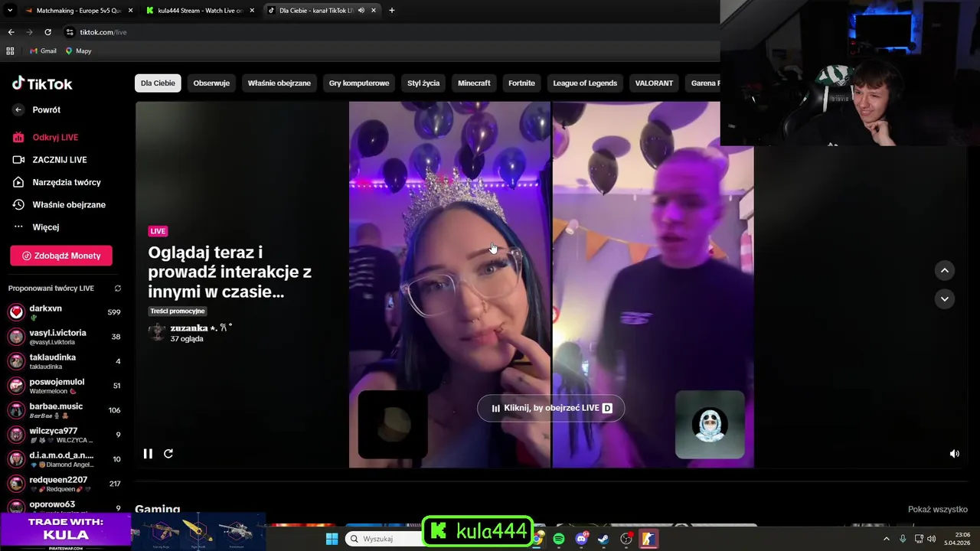
Task: Click d.i.a.m.o.d_a.n... avatar
Action: 16,459
